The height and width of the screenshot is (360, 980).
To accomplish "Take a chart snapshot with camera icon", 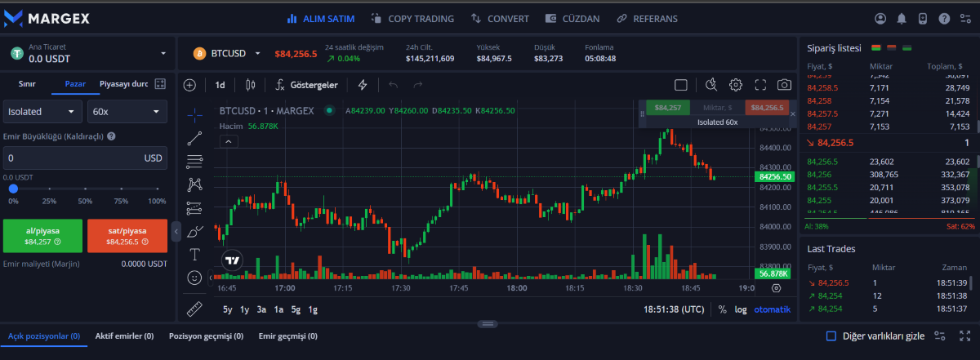I will tap(784, 84).
